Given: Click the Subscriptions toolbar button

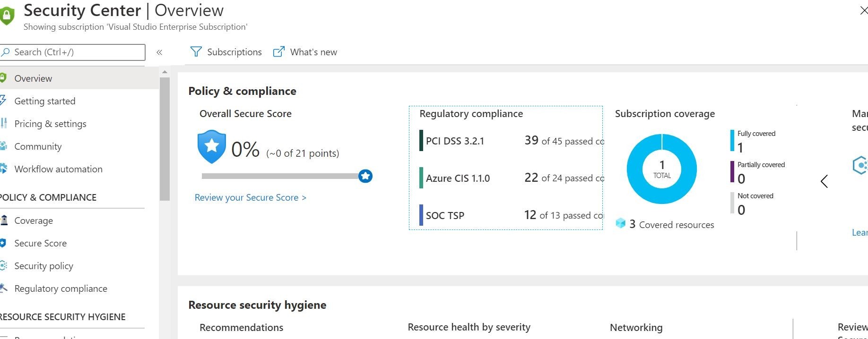Looking at the screenshot, I should click(x=226, y=52).
